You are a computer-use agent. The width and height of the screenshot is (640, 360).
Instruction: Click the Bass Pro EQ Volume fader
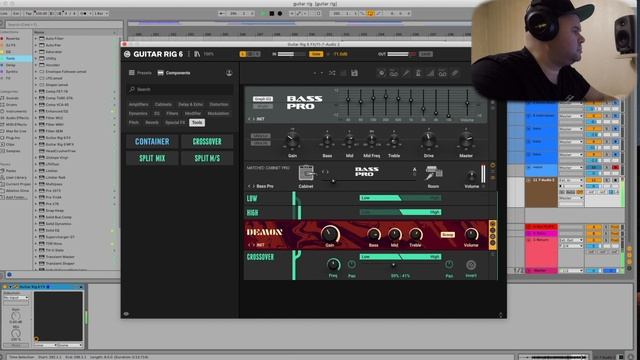point(467,102)
